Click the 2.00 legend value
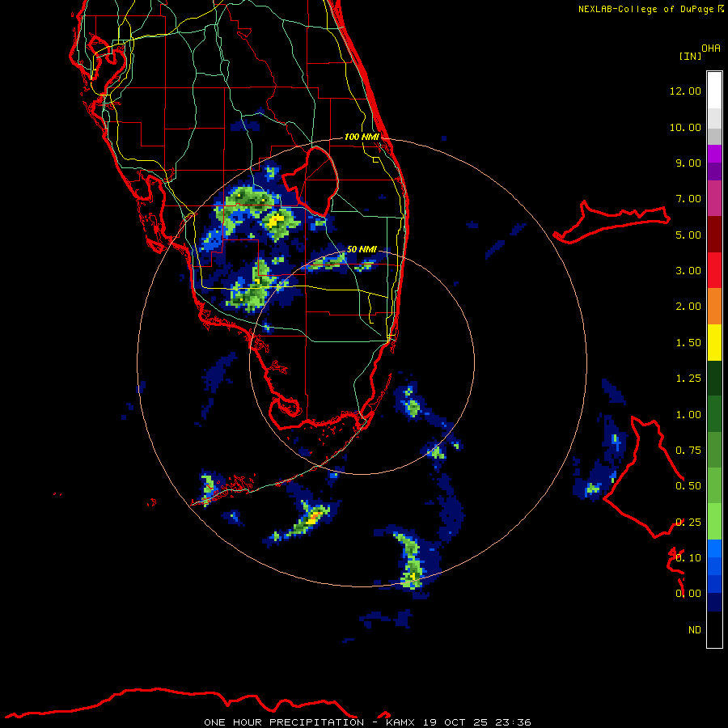The height and width of the screenshot is (728, 728). [688, 307]
